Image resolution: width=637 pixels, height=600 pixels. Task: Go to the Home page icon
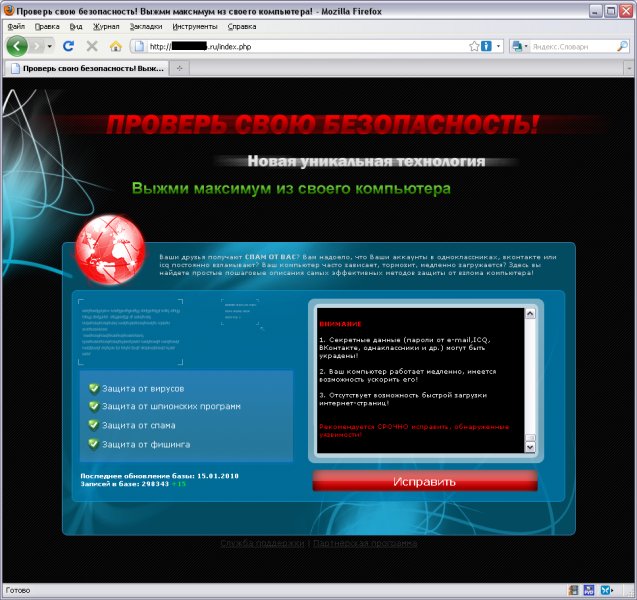(x=116, y=46)
